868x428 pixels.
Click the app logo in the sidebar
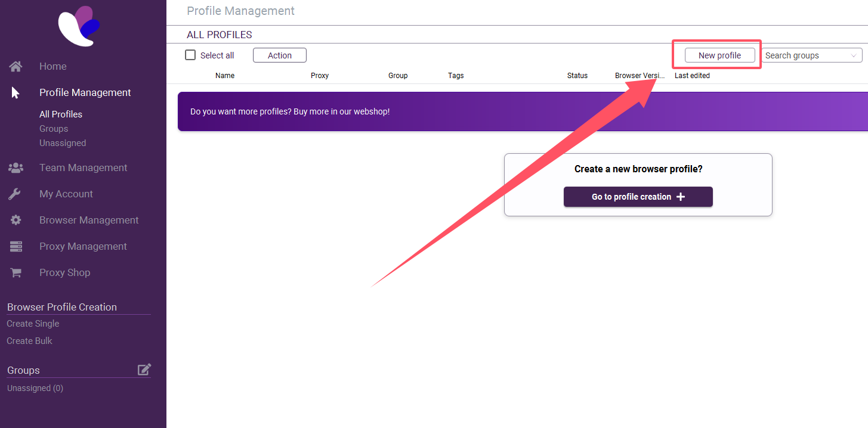(79, 25)
